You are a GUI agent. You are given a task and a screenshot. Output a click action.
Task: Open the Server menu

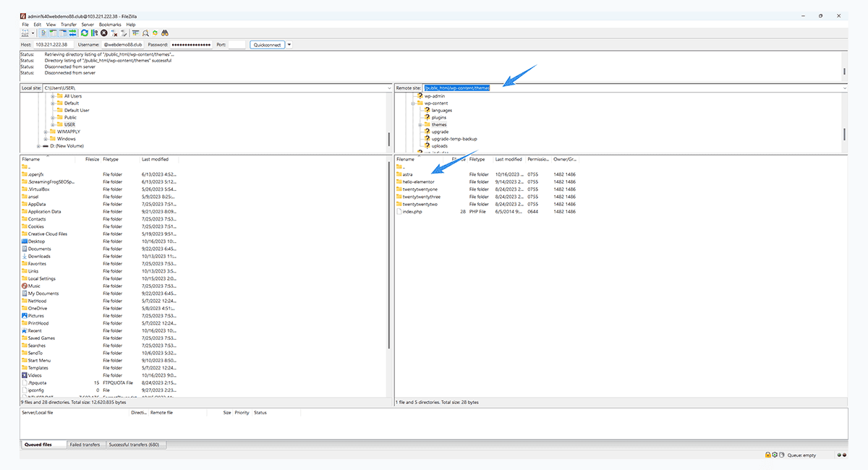88,25
